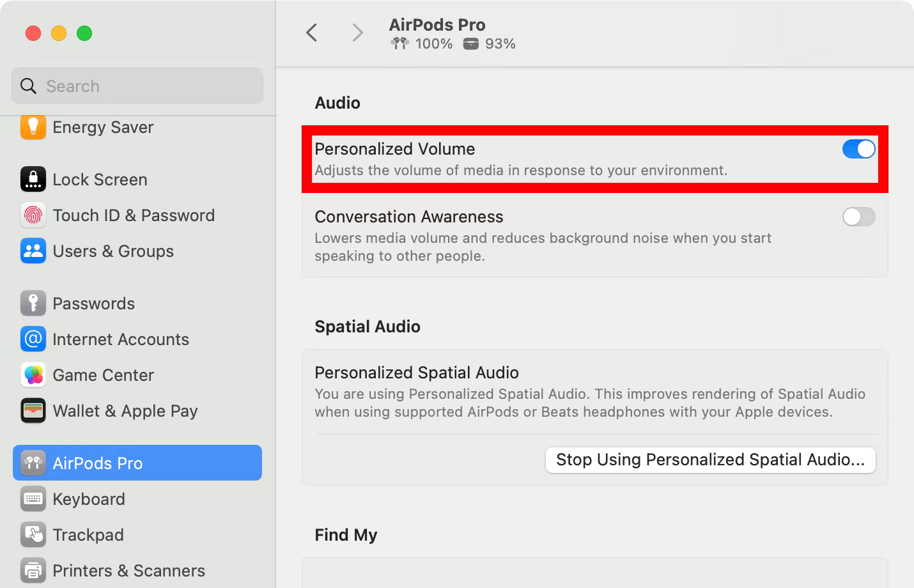The width and height of the screenshot is (914, 588).
Task: Click the AirPods Pro title heading
Action: pyautogui.click(x=437, y=24)
